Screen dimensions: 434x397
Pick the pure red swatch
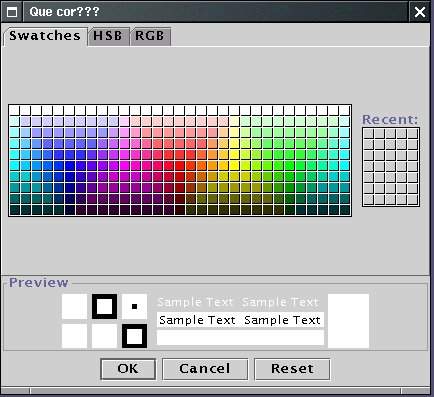point(179,166)
